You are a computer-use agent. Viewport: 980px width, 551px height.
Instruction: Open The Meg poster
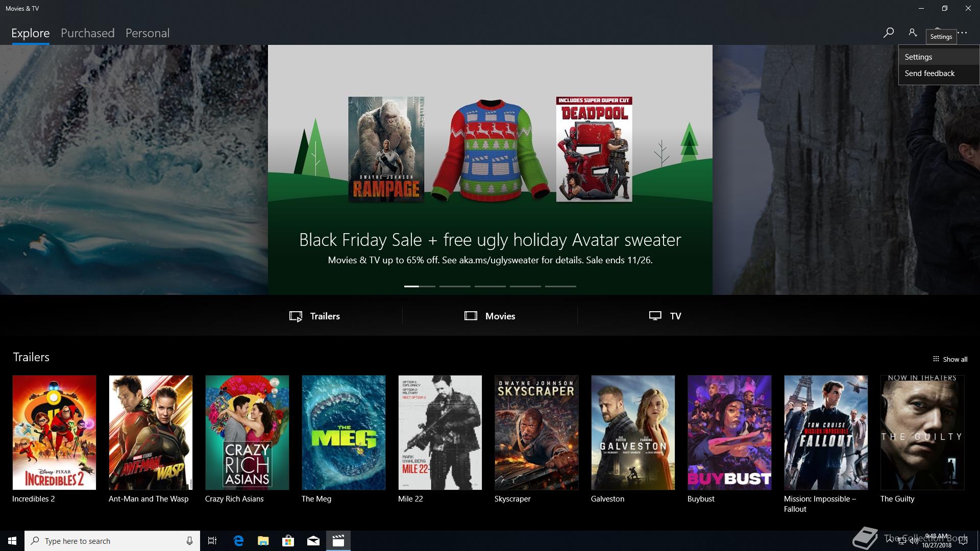click(344, 433)
